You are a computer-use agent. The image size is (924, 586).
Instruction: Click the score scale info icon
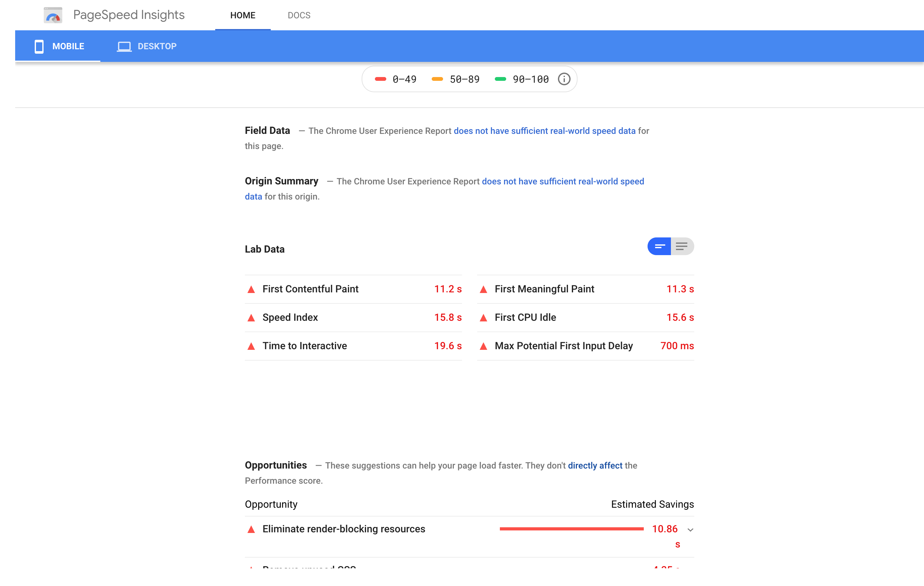pyautogui.click(x=564, y=79)
